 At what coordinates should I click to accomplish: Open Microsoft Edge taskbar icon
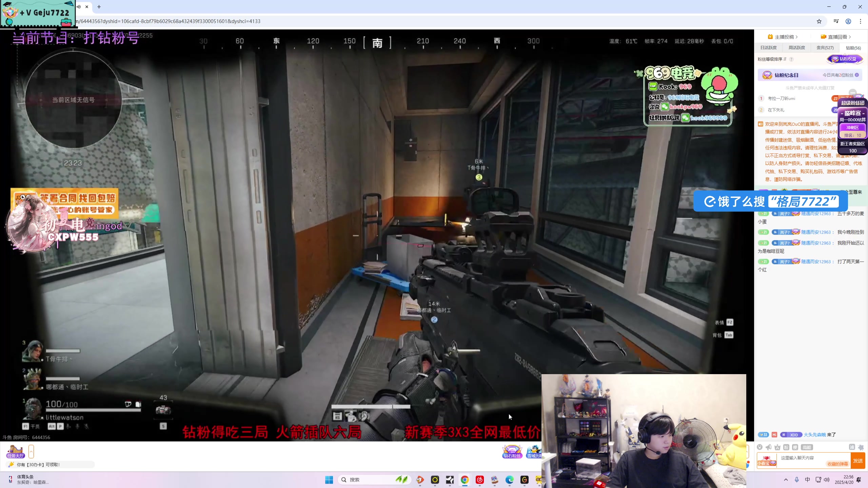pyautogui.click(x=509, y=480)
